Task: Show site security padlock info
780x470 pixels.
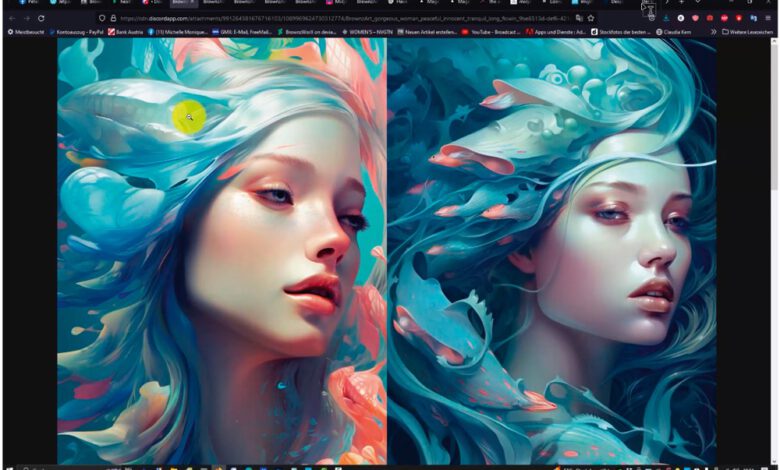Action: coord(113,18)
